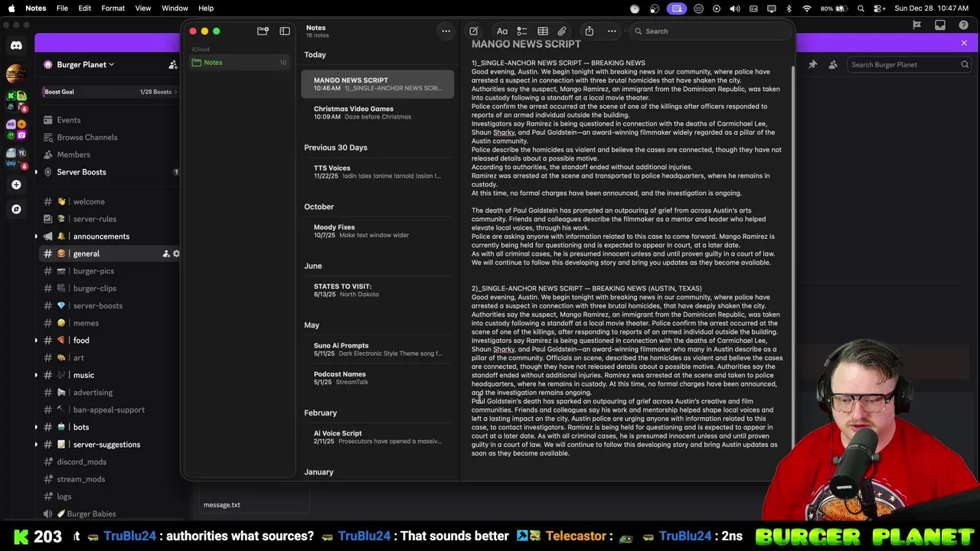Screen dimensions: 980x551
Task: Open the Suno Ai Prompts note
Action: coord(377,350)
